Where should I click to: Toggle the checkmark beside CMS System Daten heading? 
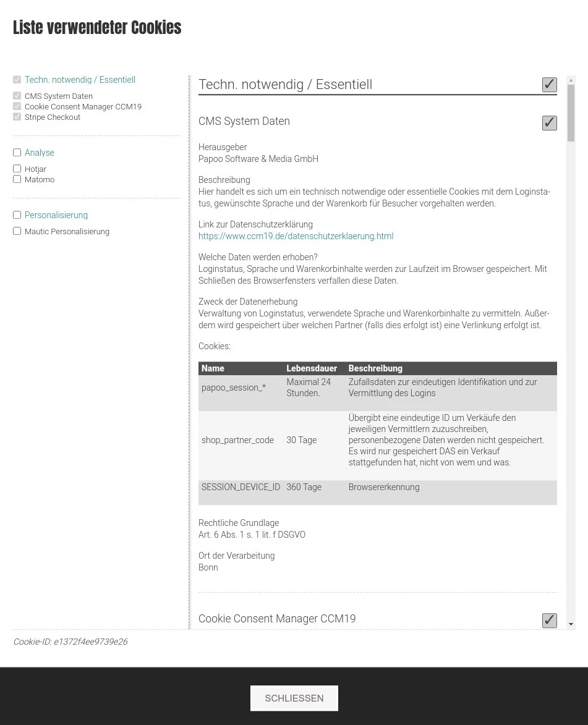[549, 122]
